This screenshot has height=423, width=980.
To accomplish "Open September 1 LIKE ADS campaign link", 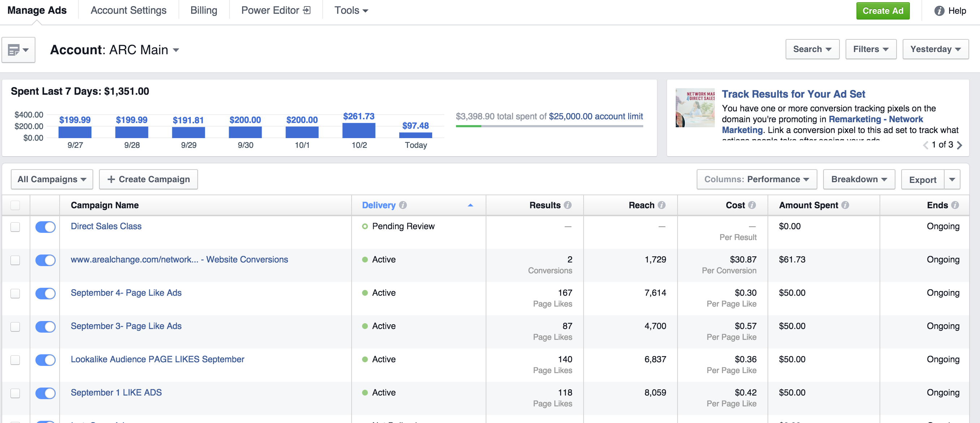I will pyautogui.click(x=116, y=393).
